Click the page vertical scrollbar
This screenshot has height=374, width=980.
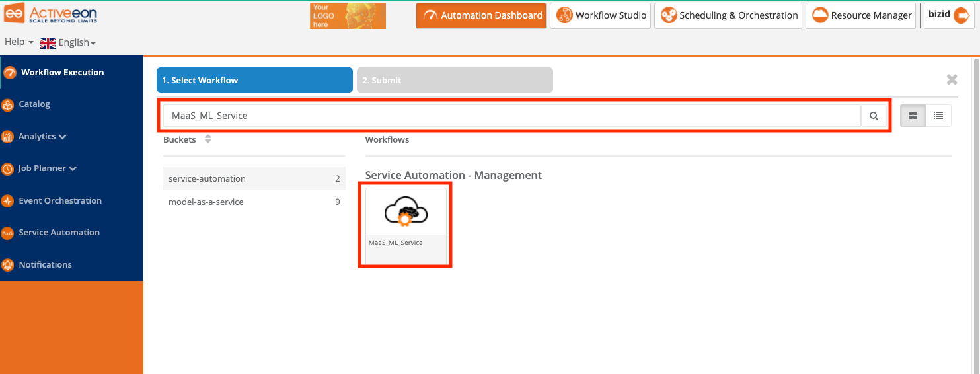coord(976,215)
